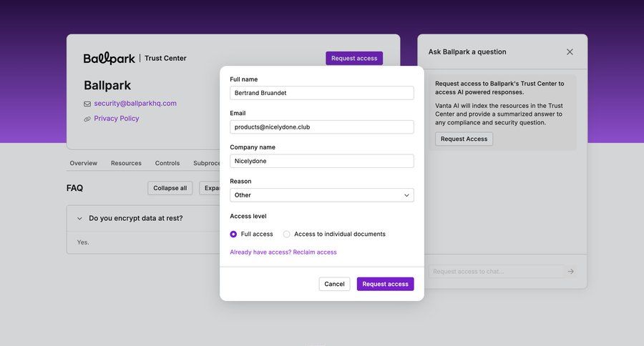Select the Full access radio option

click(x=233, y=234)
